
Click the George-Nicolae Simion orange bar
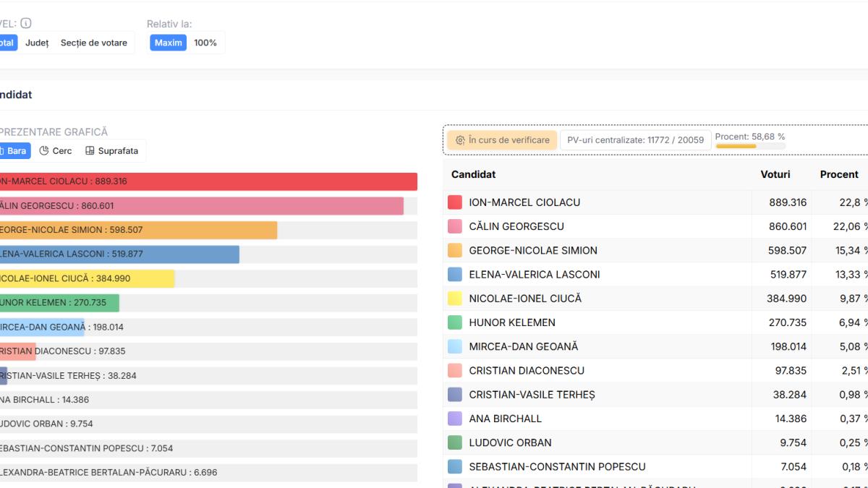(137, 230)
